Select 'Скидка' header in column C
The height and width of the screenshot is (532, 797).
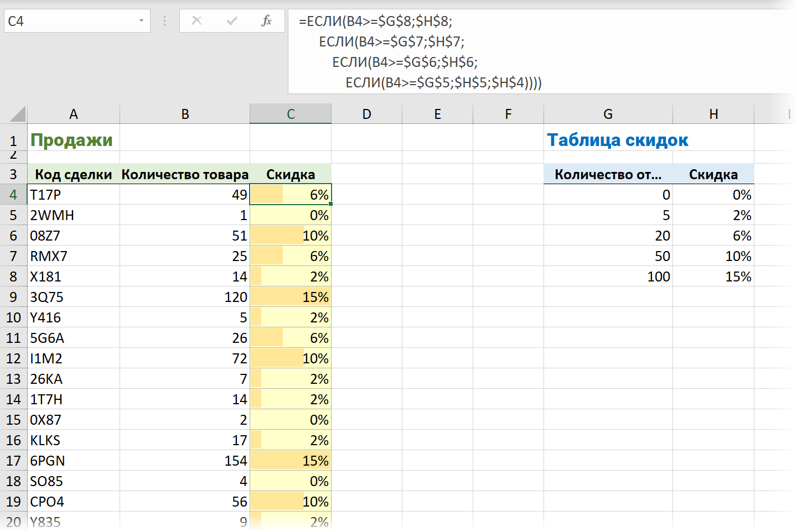pos(291,174)
